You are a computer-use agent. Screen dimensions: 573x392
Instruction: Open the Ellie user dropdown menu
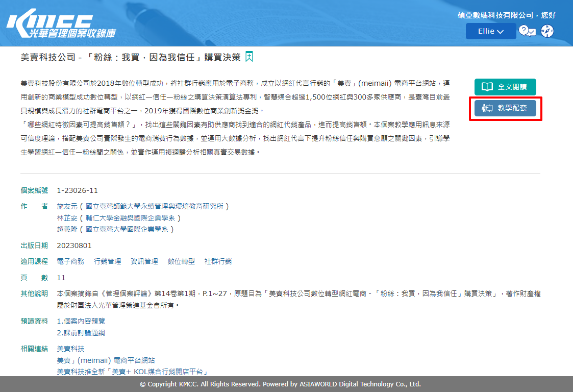491,31
